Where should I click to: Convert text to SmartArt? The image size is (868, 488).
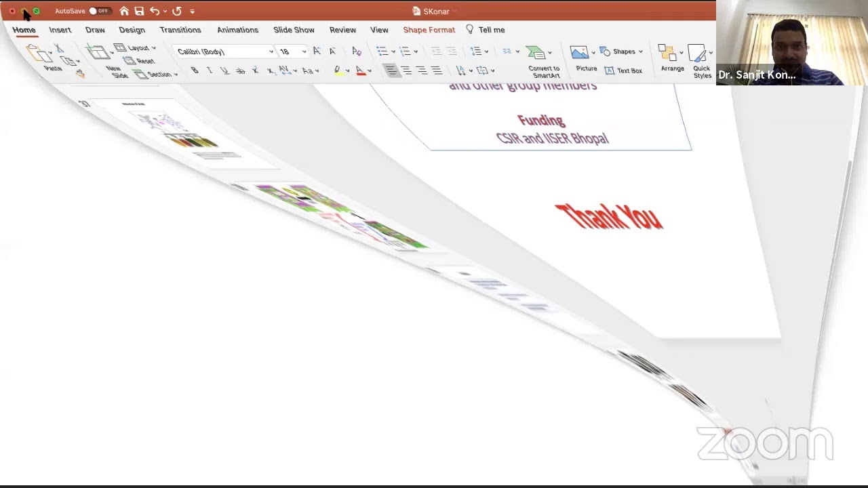(543, 62)
